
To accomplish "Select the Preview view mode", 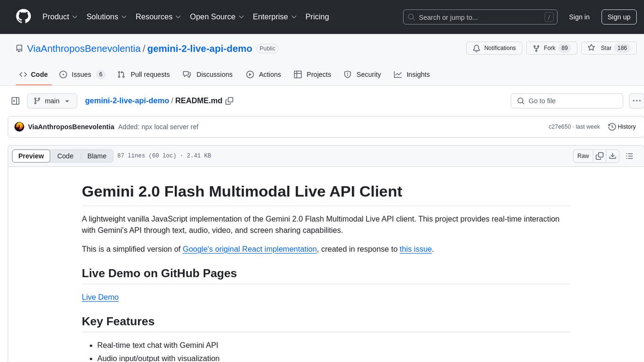I will (31, 156).
